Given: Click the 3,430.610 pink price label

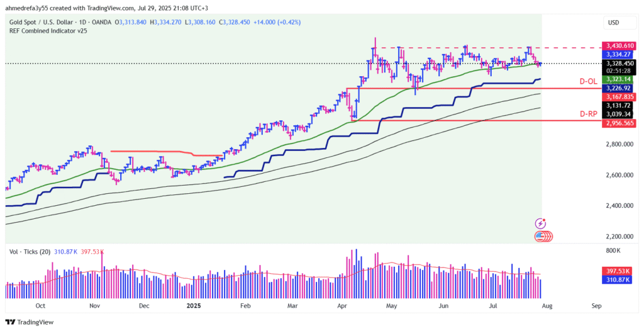Looking at the screenshot, I should [619, 46].
